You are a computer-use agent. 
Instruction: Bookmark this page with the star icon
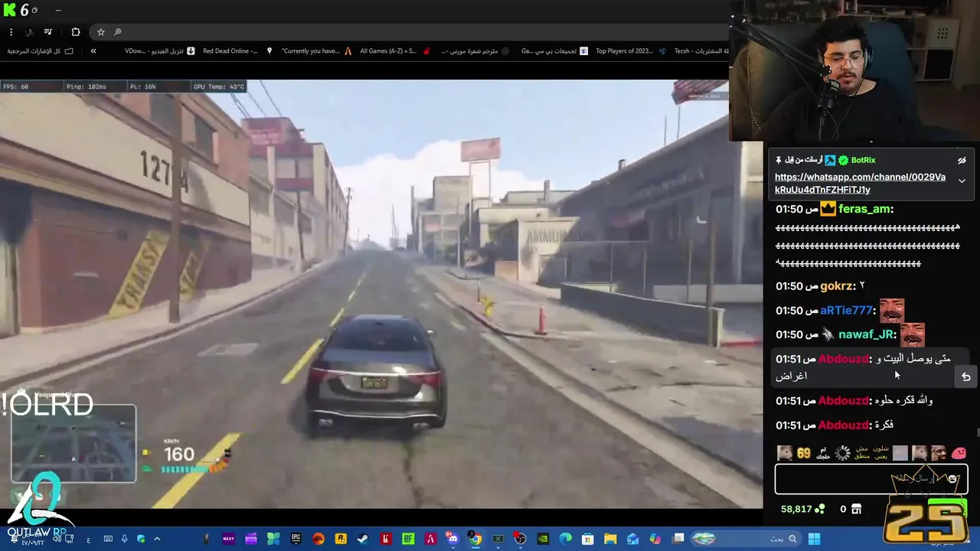point(100,32)
